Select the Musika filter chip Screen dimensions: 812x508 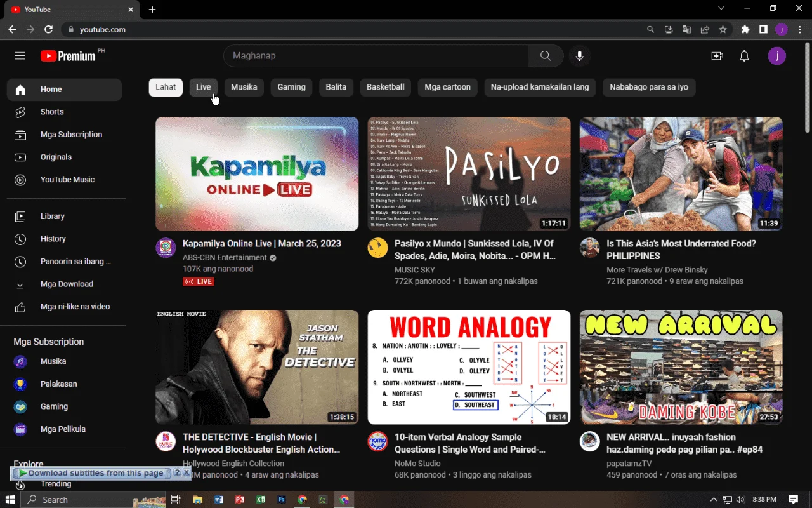coord(244,87)
